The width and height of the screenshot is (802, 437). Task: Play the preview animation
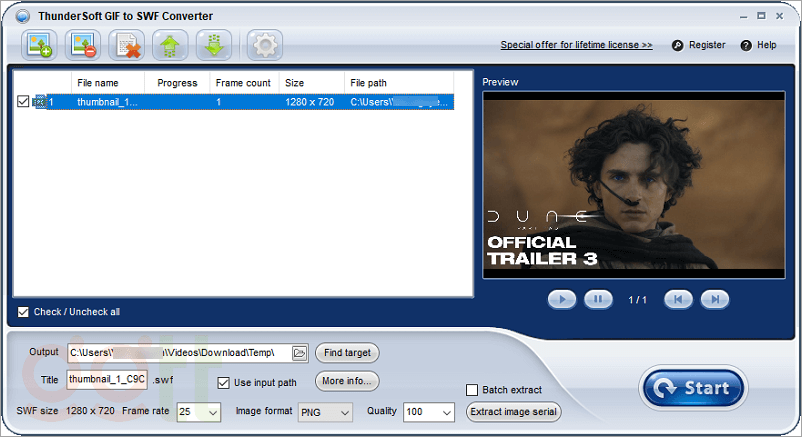(x=562, y=299)
